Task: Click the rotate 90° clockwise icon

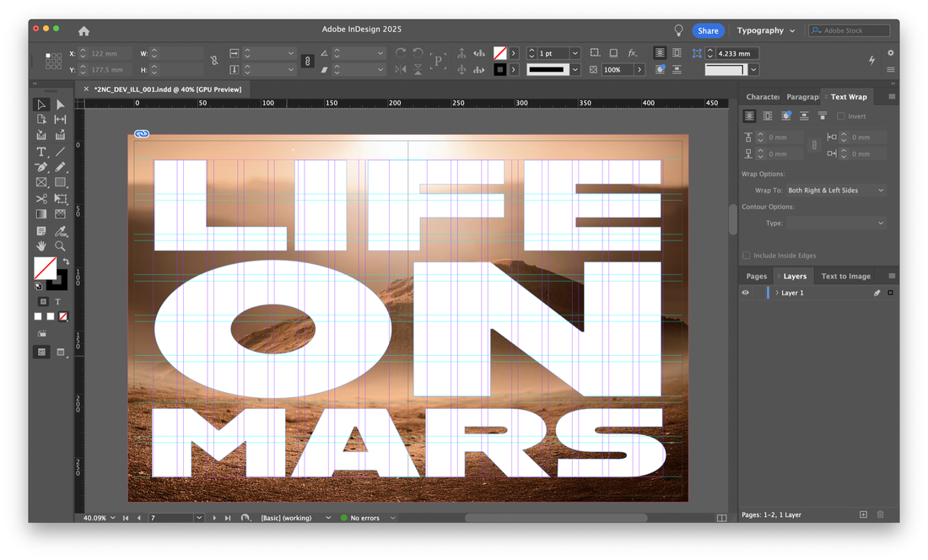Action: coord(401,53)
